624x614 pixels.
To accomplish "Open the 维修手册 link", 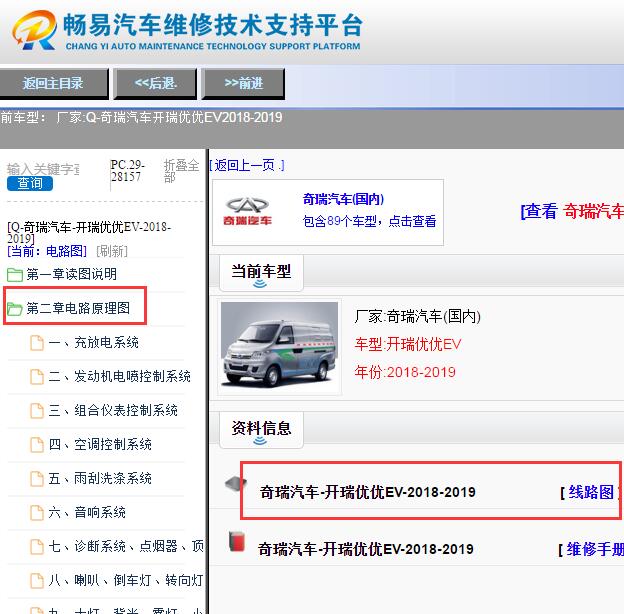I will [x=595, y=550].
